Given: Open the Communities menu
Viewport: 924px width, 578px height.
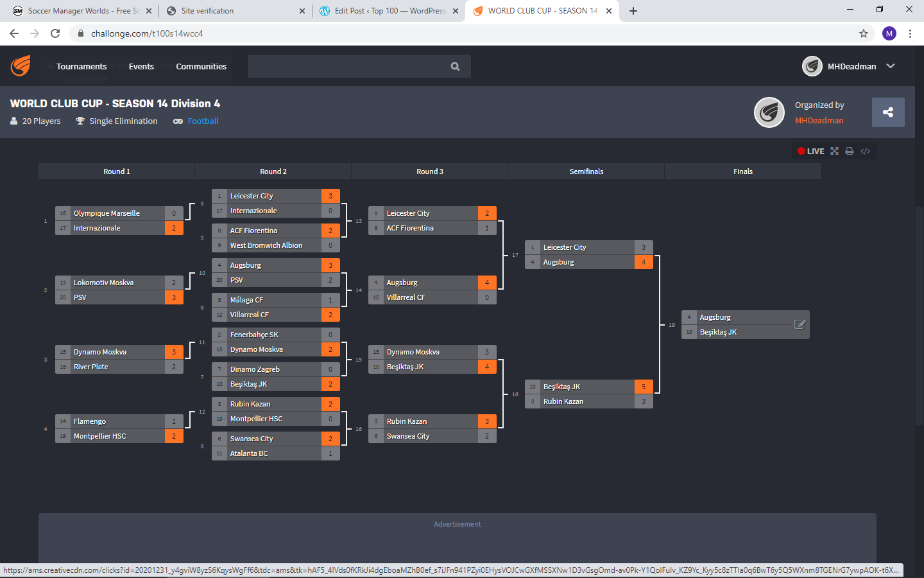Looking at the screenshot, I should pos(201,66).
